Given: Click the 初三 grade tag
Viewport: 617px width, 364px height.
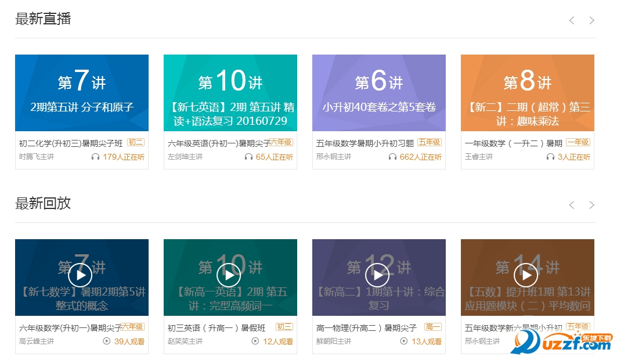Looking at the screenshot, I should coord(284,327).
